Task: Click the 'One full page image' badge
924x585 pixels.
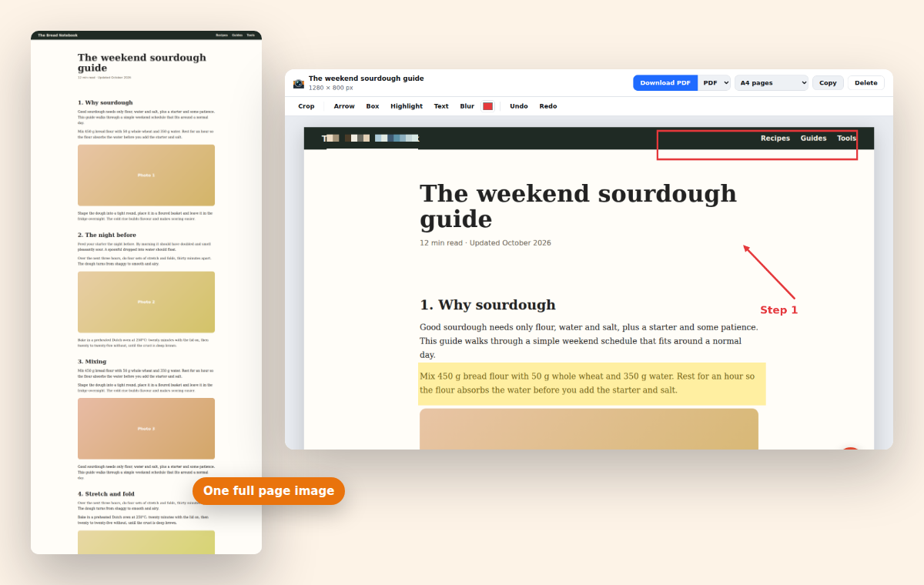Action: (x=269, y=491)
